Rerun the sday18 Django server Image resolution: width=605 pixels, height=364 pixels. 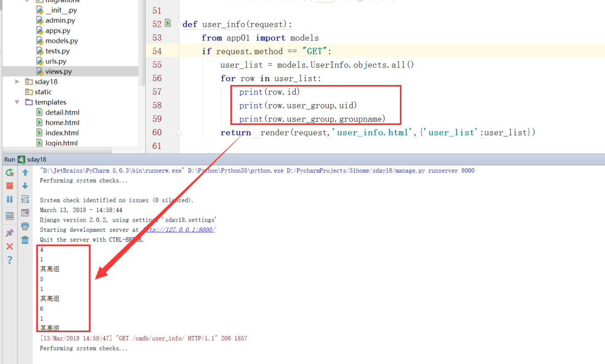tap(10, 172)
